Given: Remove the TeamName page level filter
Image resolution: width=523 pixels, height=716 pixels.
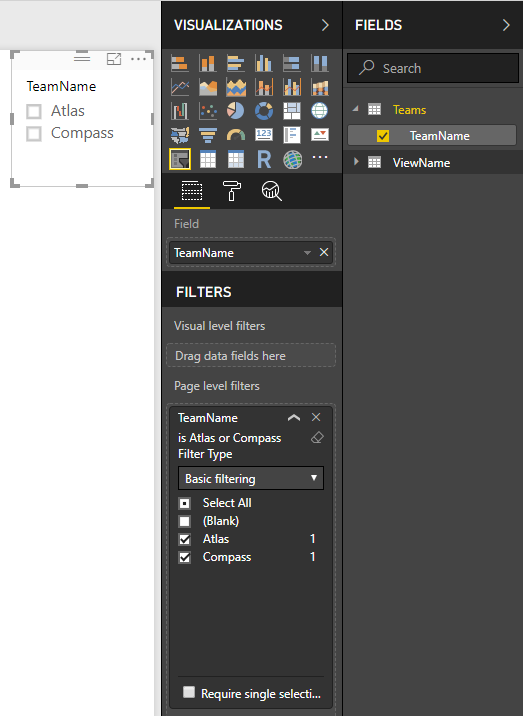Looking at the screenshot, I should (x=316, y=417).
